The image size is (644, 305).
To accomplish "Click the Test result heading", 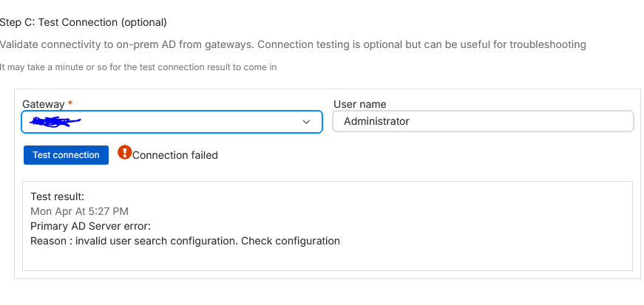I will pyautogui.click(x=57, y=196).
